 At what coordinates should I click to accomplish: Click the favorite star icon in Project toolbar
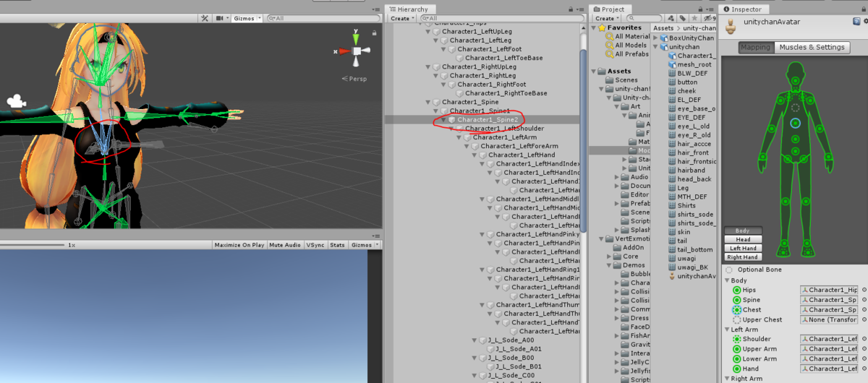pyautogui.click(x=694, y=18)
